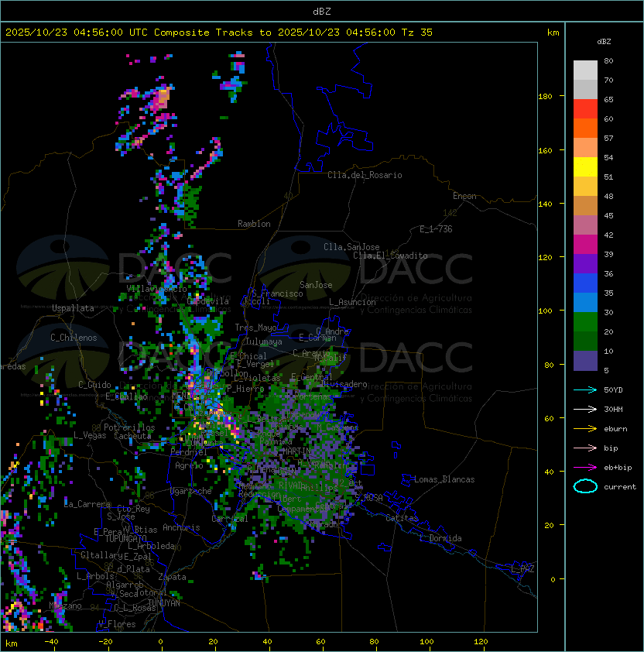Click the 'Clla.El_Cavadito' map label

(x=390, y=256)
